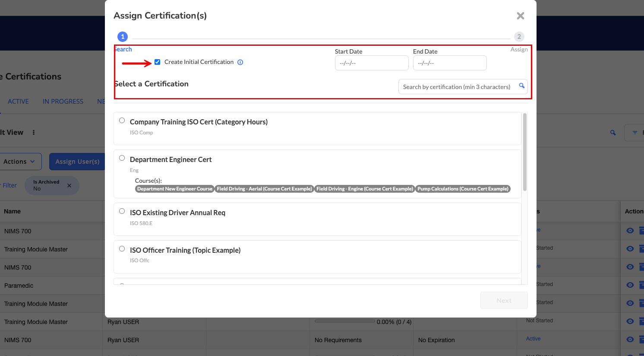Choose ISO Existing Driver Annual Req option
The width and height of the screenshot is (644, 356).
122,211
